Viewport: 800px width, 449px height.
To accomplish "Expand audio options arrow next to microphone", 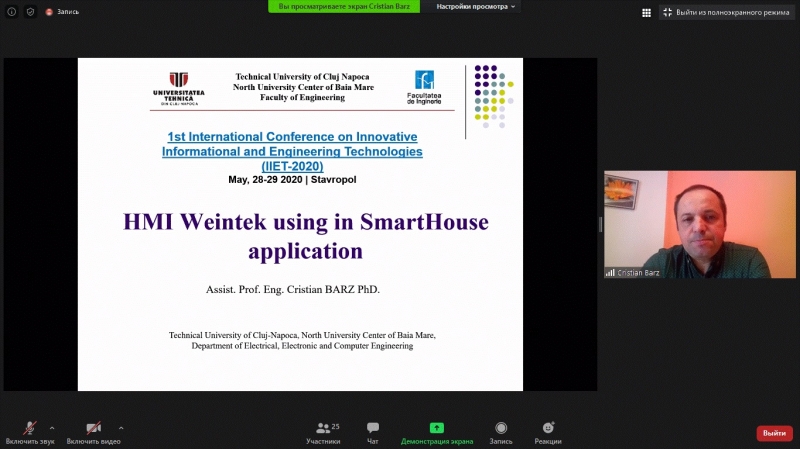I will click(52, 428).
